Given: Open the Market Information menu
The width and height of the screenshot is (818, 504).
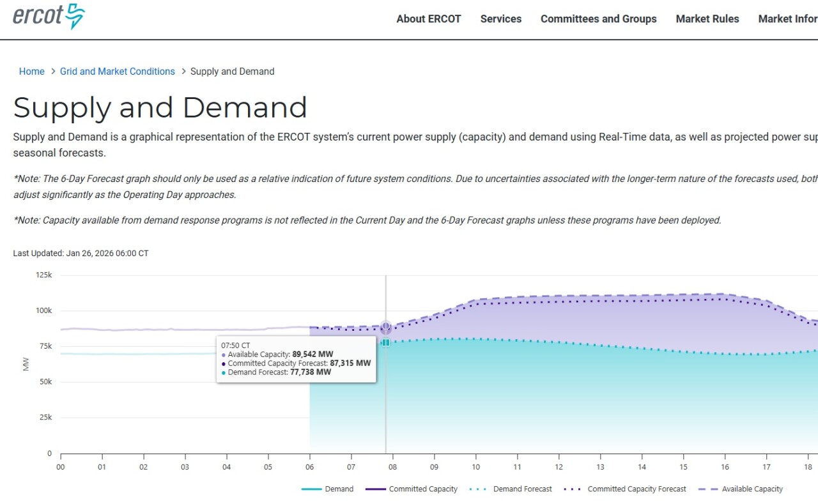Looking at the screenshot, I should pos(787,19).
